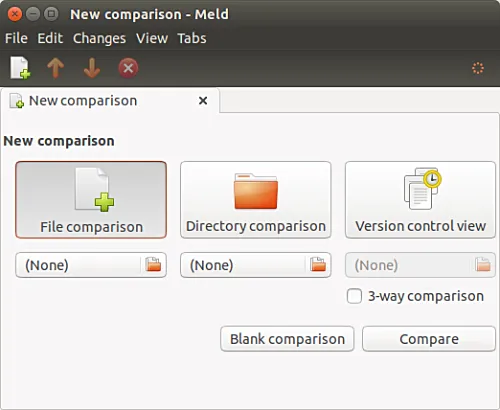
Task: Open first (None) file chooser
Action: 91,265
